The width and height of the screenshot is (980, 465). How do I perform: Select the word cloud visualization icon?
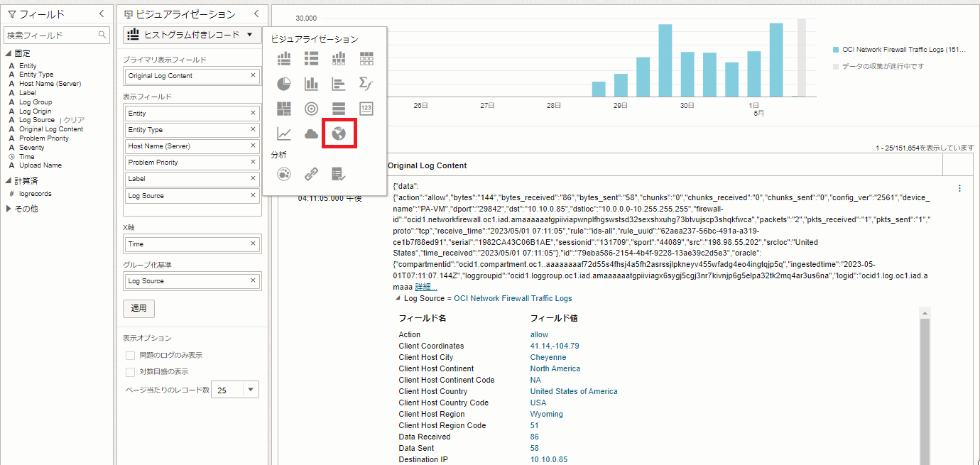pyautogui.click(x=311, y=133)
